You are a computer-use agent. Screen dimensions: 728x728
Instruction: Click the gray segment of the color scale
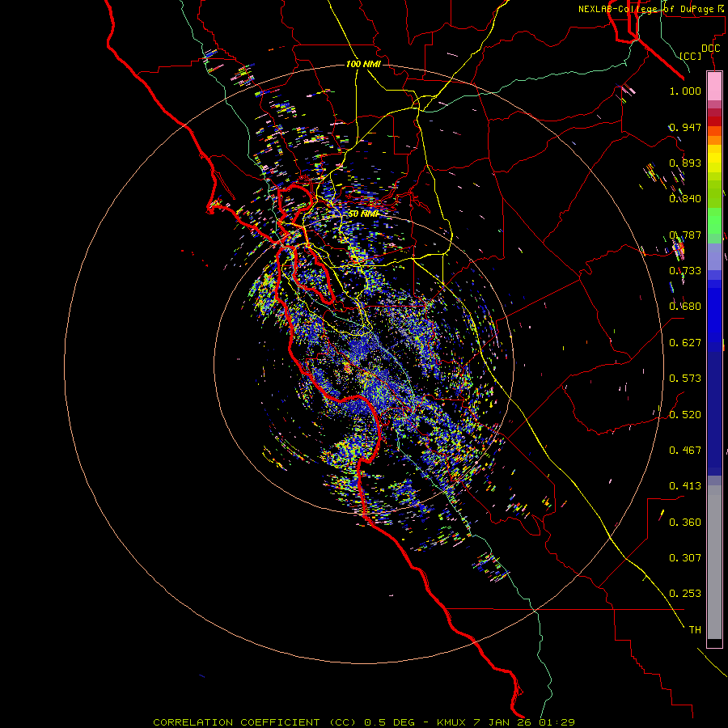point(714,562)
